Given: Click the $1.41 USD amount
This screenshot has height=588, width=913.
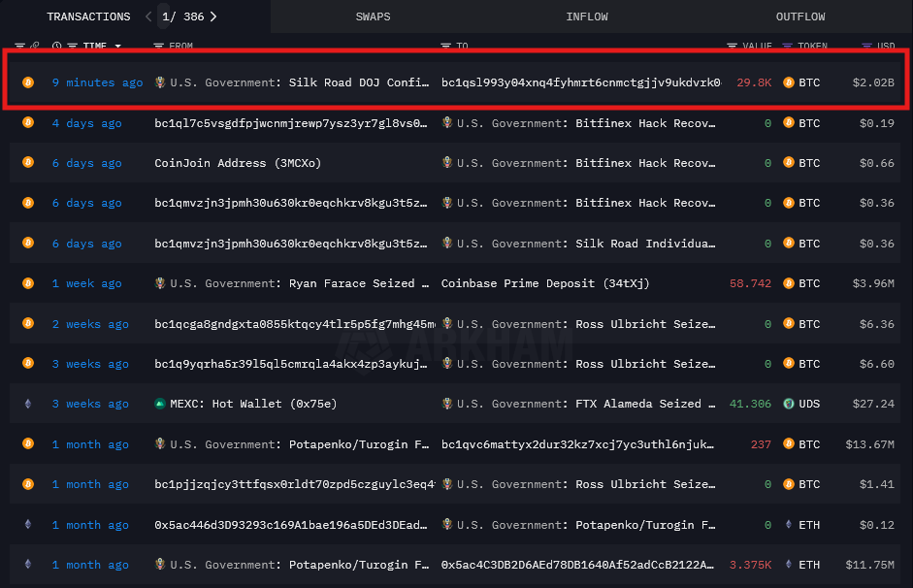Looking at the screenshot, I should click(877, 484).
